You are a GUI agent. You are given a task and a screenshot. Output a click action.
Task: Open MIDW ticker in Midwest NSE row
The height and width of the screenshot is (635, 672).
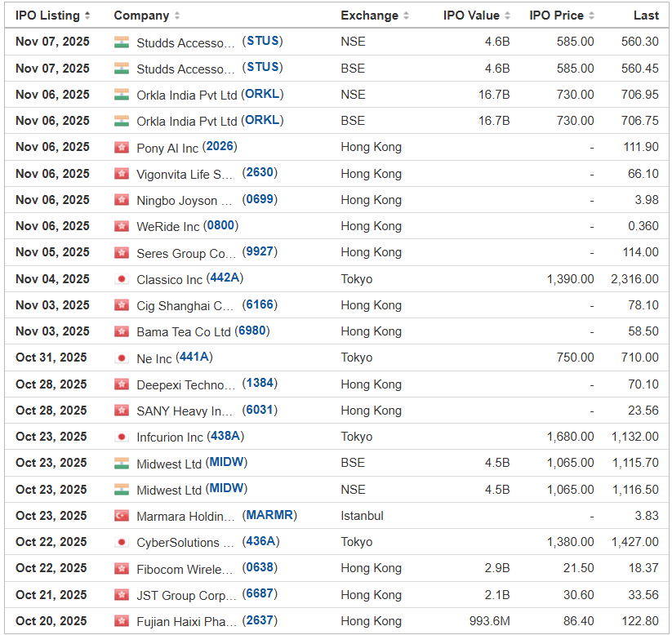226,488
